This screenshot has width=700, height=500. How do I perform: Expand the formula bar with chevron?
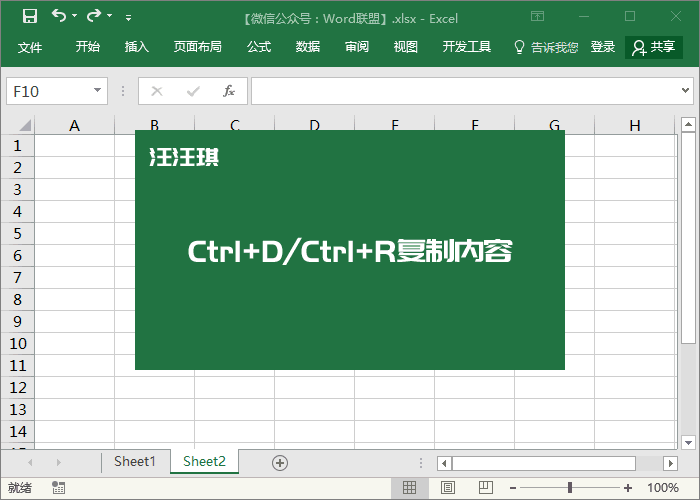(685, 91)
